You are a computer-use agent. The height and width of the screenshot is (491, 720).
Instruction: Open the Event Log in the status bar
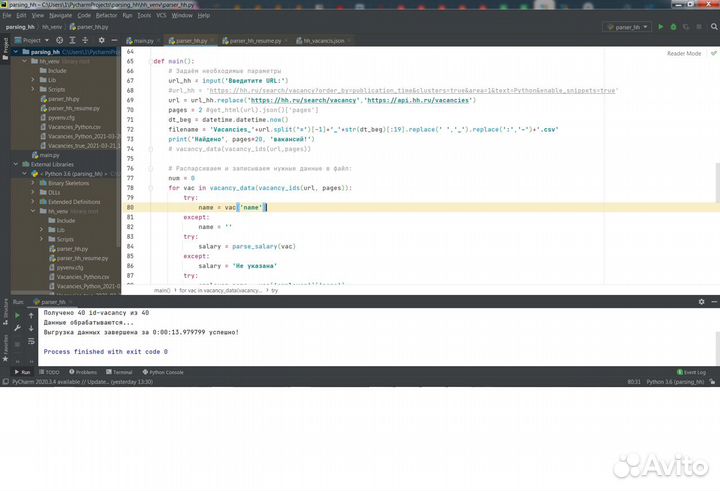[x=692, y=372]
